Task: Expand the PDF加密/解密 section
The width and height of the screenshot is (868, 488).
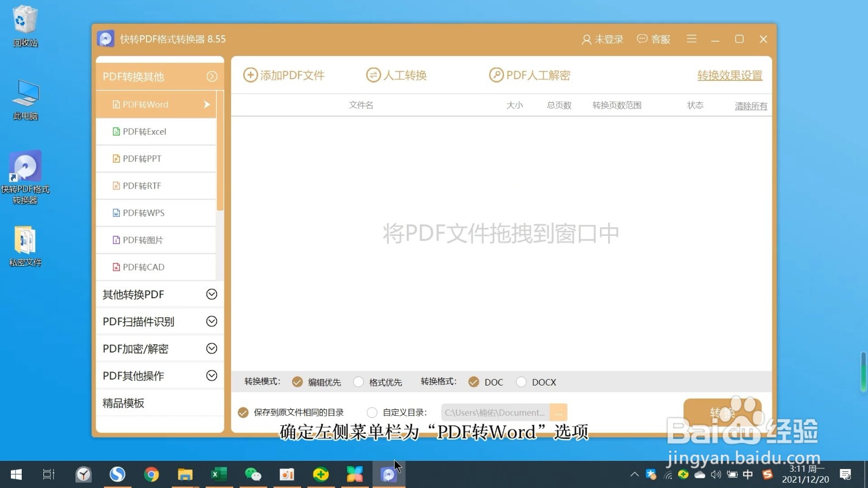Action: coord(212,348)
